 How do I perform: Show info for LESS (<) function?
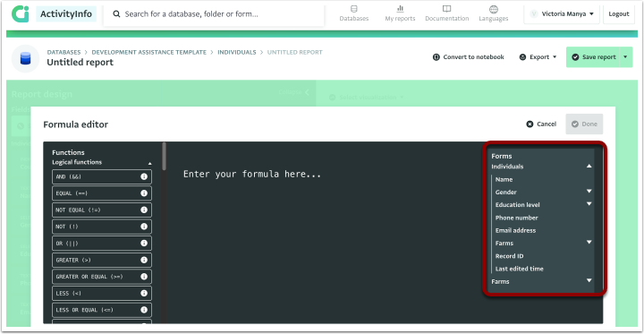(144, 294)
